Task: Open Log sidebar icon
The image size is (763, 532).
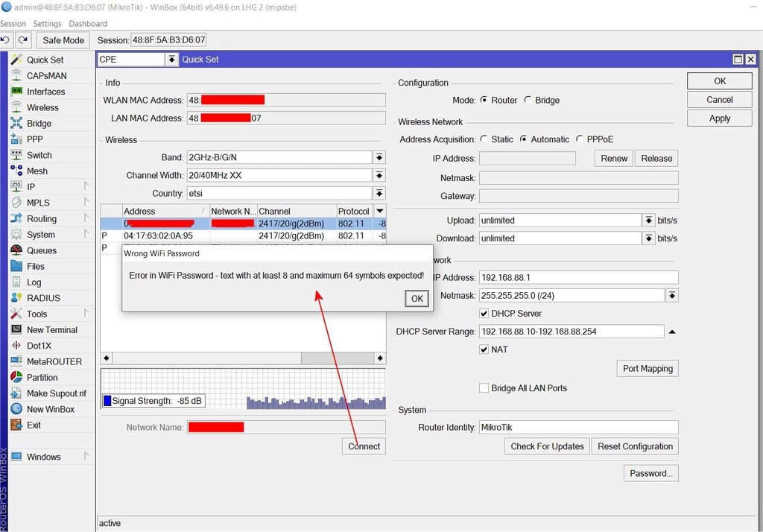Action: [x=16, y=282]
